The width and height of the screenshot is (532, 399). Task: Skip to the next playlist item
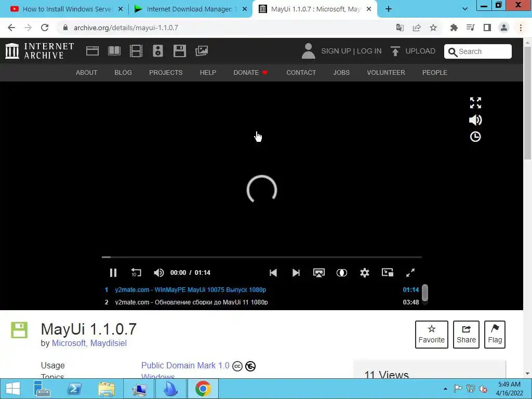pos(296,273)
